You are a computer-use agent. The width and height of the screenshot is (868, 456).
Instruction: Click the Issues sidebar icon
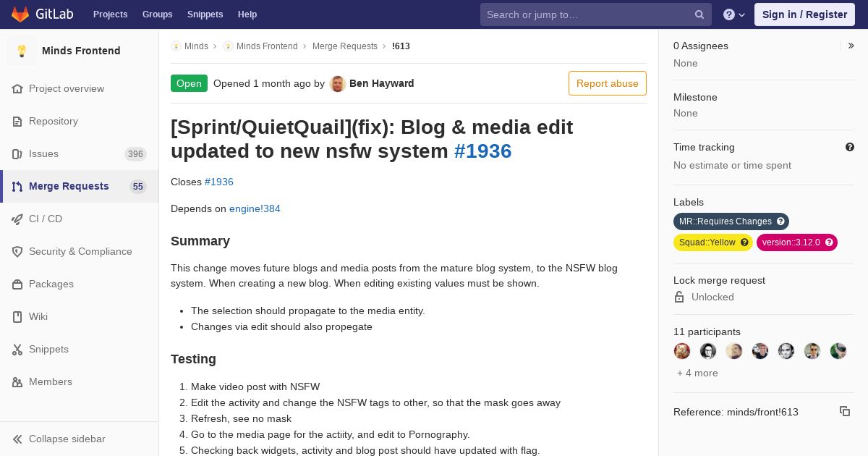point(17,153)
